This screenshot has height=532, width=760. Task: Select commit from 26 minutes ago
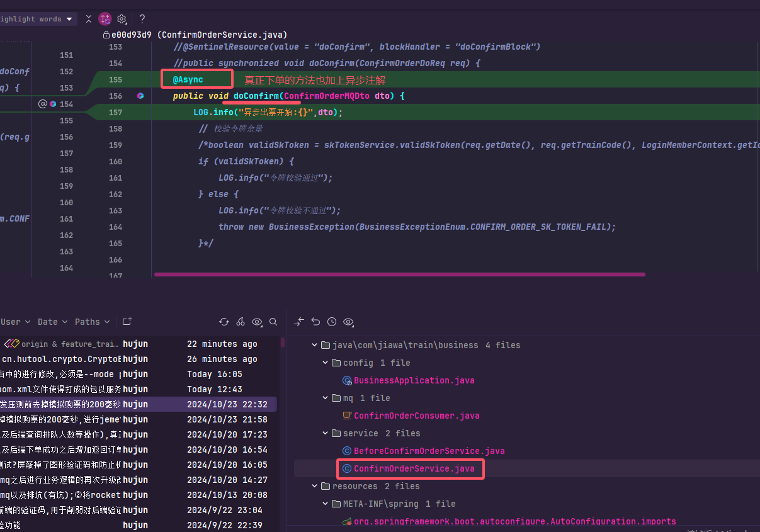[139, 359]
